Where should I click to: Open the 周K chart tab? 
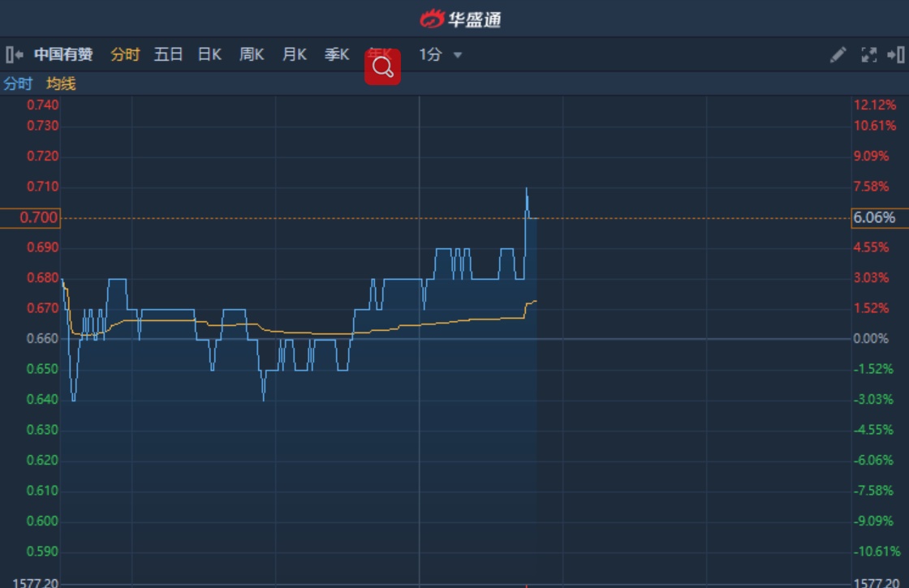252,54
